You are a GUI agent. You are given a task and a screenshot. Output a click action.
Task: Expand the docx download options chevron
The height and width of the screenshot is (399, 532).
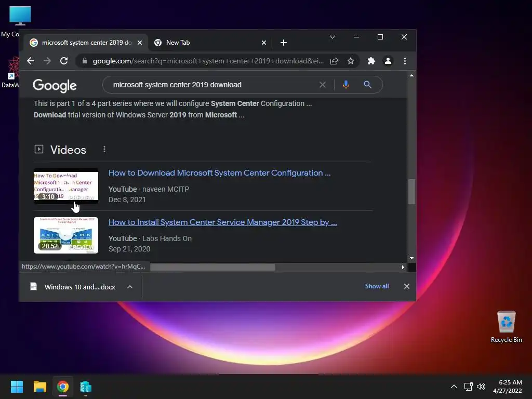point(129,287)
